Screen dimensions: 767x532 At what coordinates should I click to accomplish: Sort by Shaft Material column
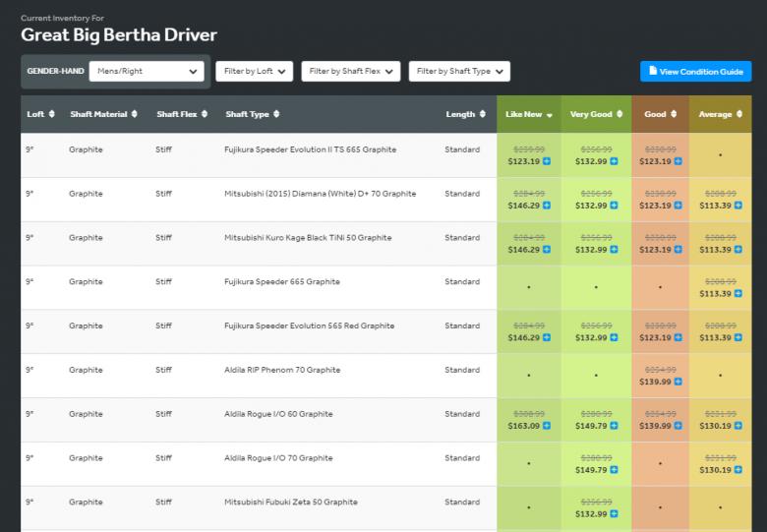pos(103,114)
